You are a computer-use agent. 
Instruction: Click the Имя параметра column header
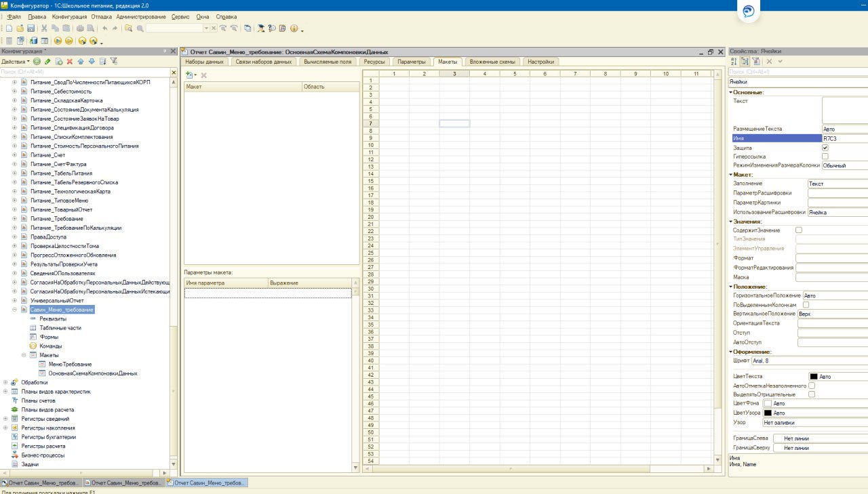click(226, 283)
